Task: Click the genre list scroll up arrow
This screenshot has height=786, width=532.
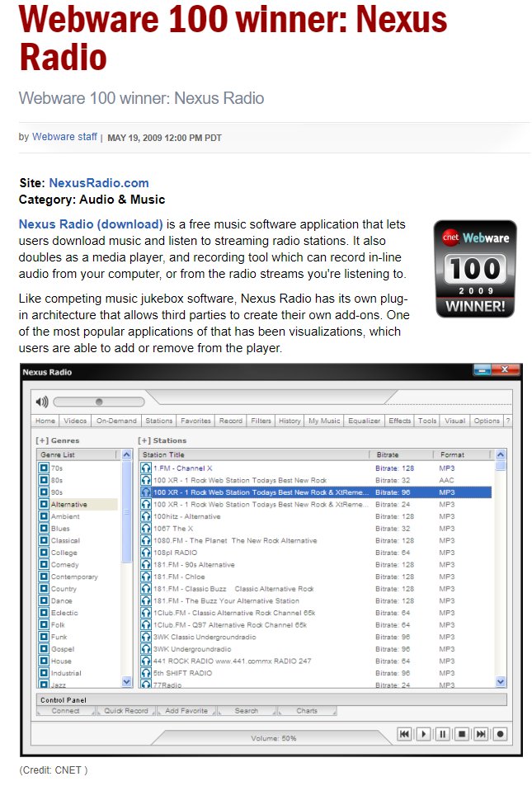Action: (x=127, y=455)
